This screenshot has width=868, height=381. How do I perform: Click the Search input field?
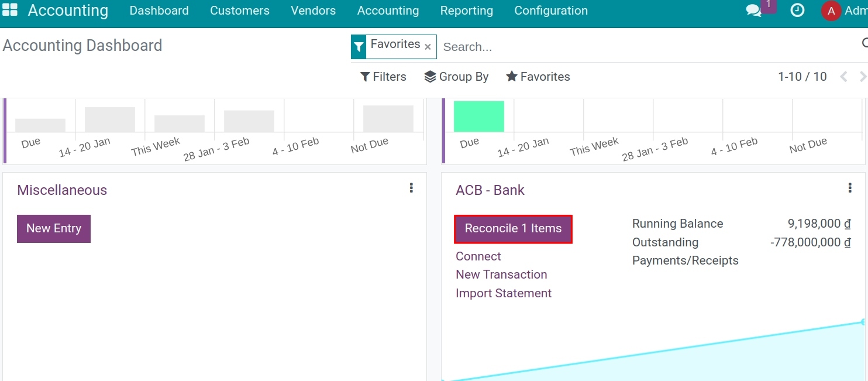(643, 47)
